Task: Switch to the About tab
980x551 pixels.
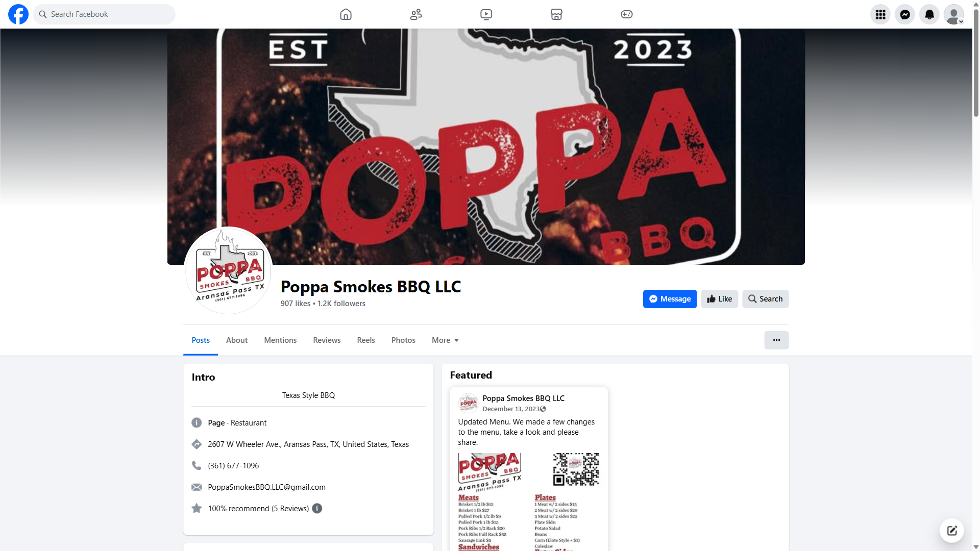Action: 237,340
